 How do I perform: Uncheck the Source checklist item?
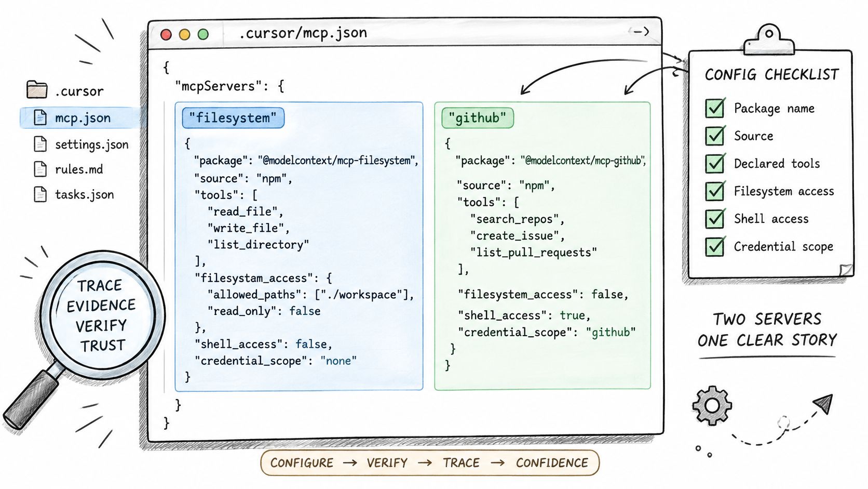click(715, 135)
